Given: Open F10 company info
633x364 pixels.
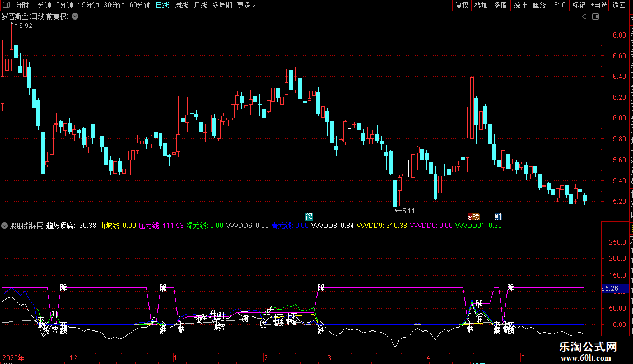Looking at the screenshot, I should 560,5.
